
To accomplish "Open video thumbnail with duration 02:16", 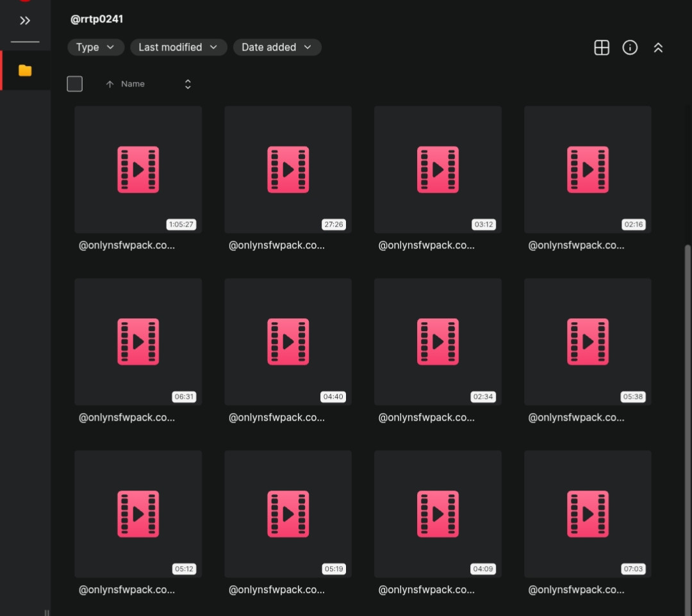I will [588, 169].
